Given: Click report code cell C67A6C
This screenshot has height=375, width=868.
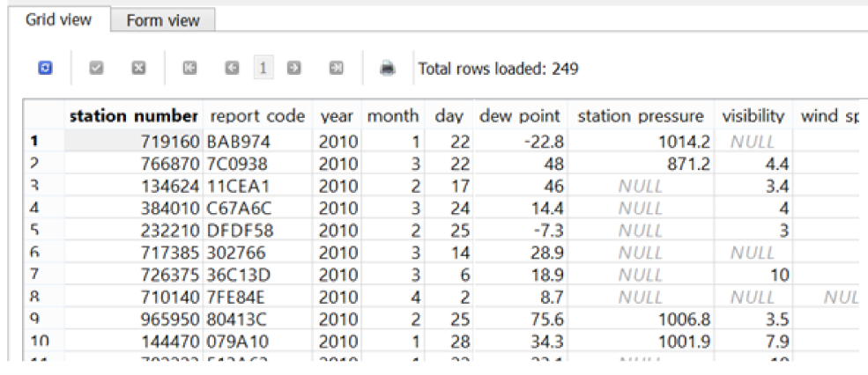Looking at the screenshot, I should (257, 208).
